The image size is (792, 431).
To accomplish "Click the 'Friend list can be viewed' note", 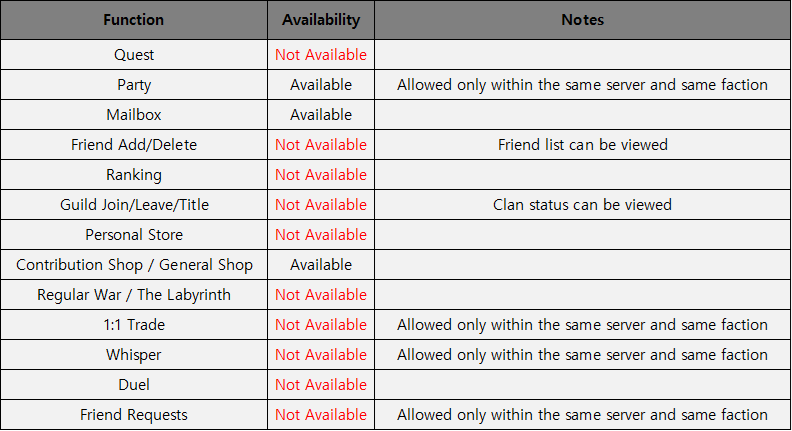I will click(582, 145).
